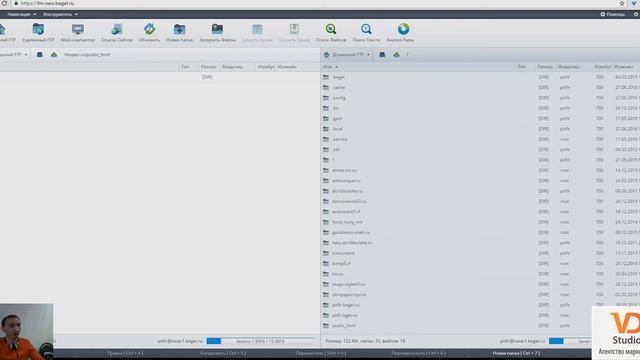The image size is (640, 360).
Task: Select the folder named 1
Action: tap(333, 160)
